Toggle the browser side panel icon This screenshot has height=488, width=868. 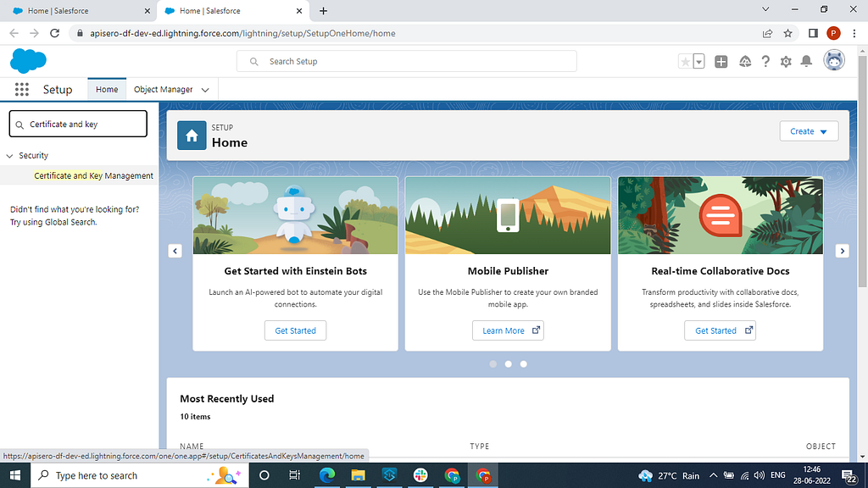[x=813, y=33]
